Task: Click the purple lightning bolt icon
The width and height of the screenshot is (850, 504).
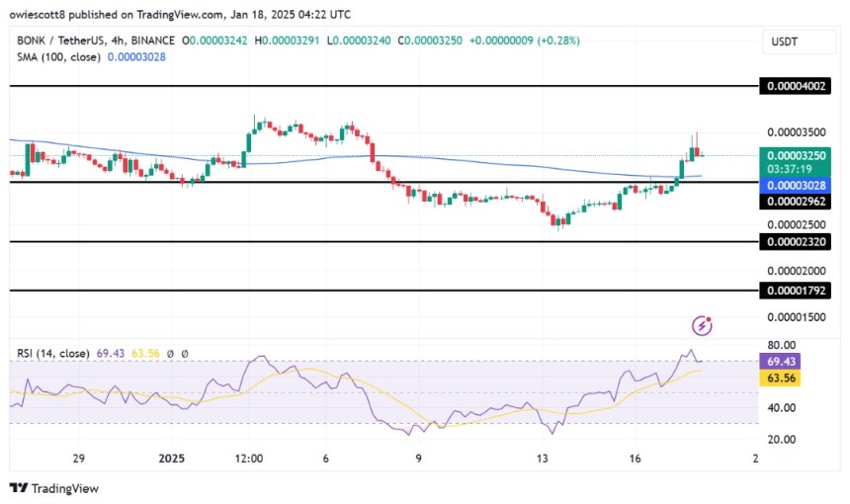Action: click(x=703, y=325)
